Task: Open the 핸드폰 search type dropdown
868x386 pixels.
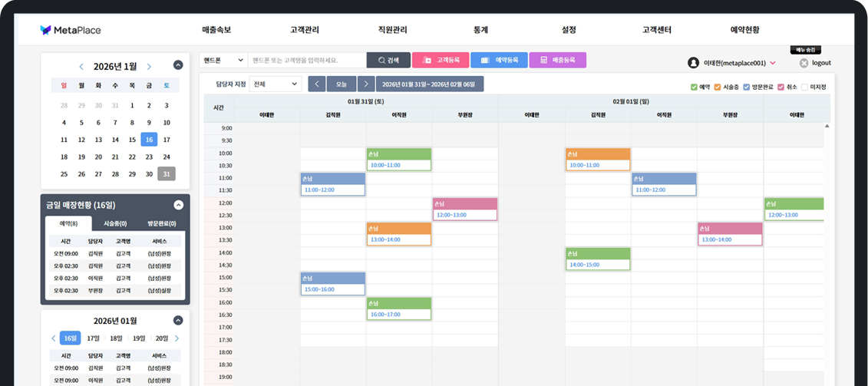Action: point(223,60)
